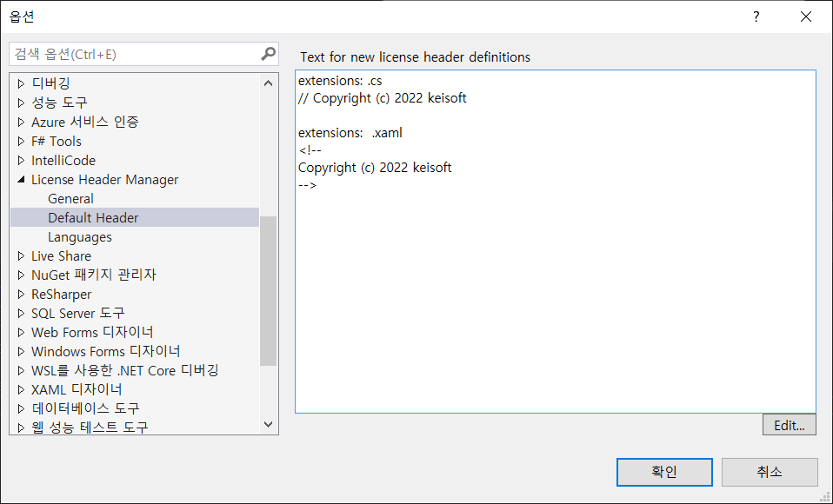Click 'Copyright (c) 2022 keisoft' xaml line
The image size is (833, 504).
(x=375, y=168)
